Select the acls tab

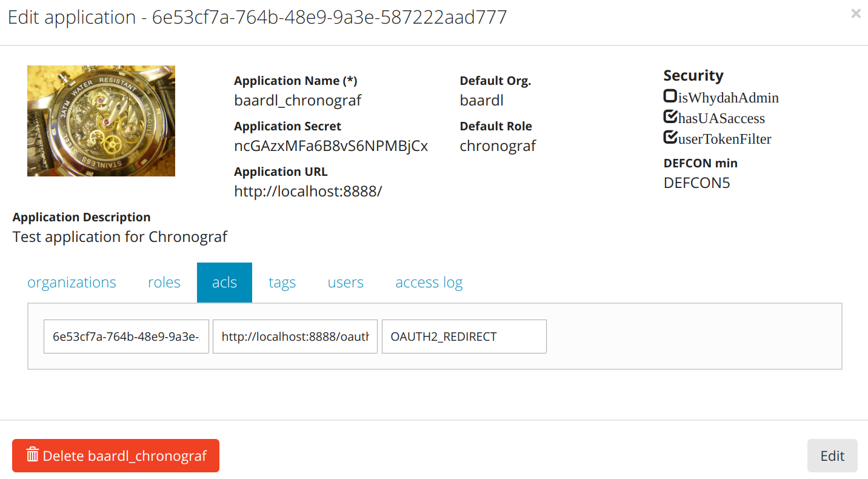224,283
